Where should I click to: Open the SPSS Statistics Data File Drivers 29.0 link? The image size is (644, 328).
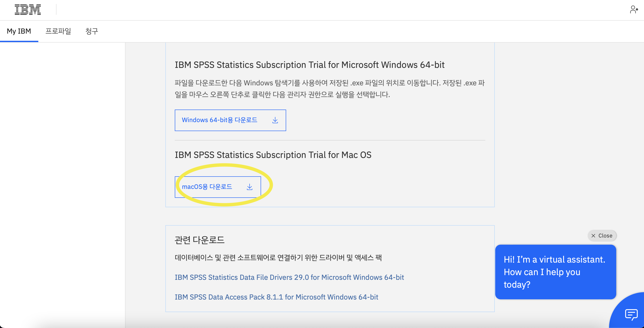tap(289, 277)
